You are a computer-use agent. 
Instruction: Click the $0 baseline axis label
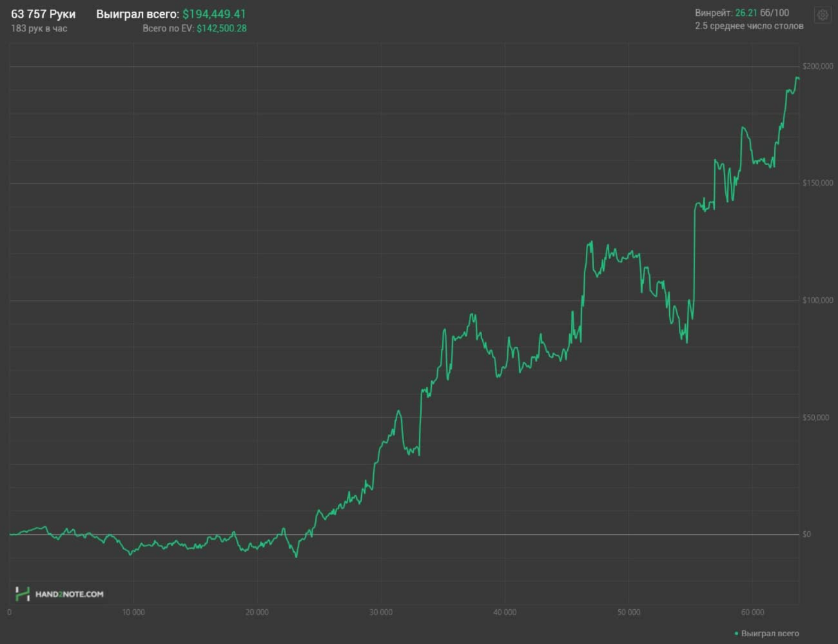806,534
